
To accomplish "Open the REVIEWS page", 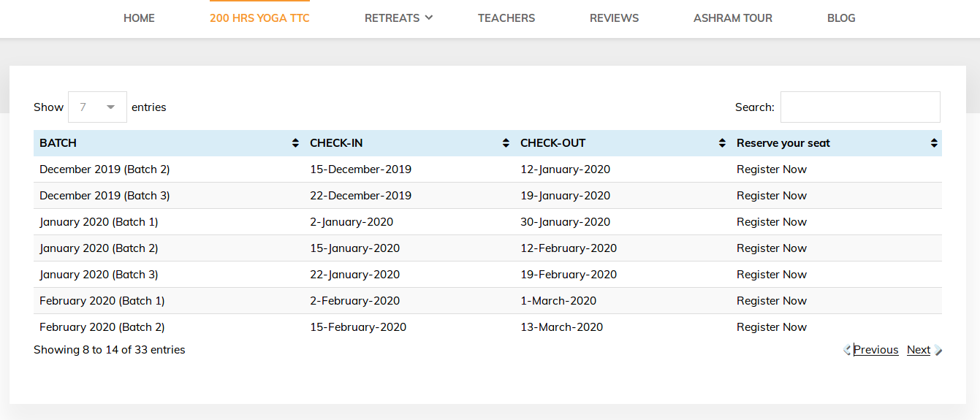I will [614, 18].
